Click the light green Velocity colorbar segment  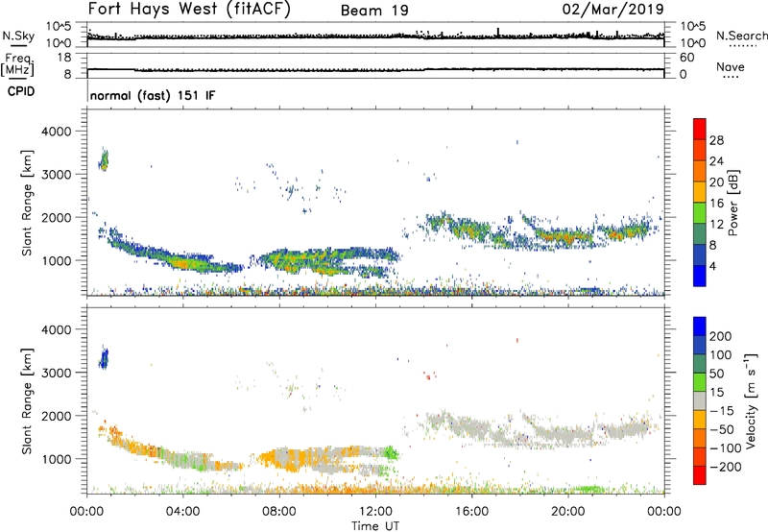(x=700, y=382)
